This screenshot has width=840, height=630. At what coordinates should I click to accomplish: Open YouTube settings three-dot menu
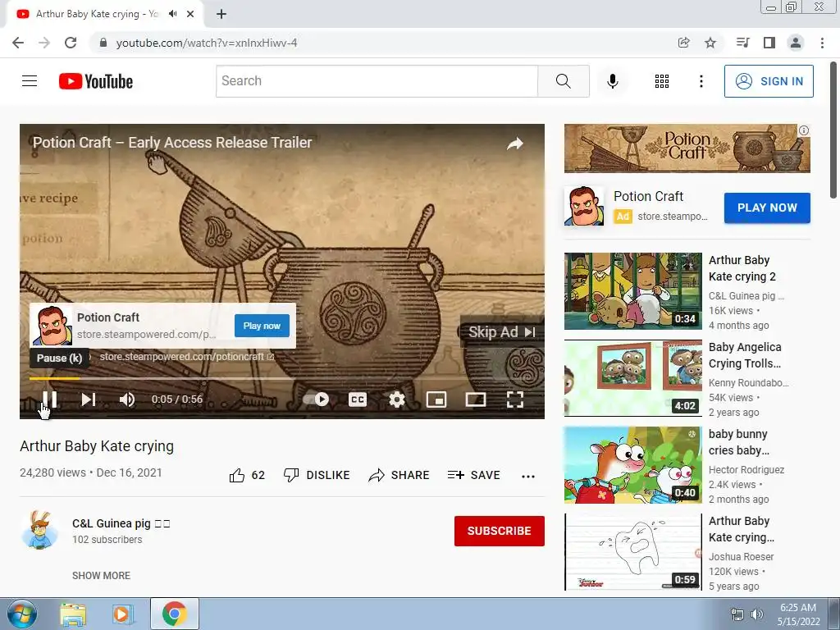coord(701,81)
